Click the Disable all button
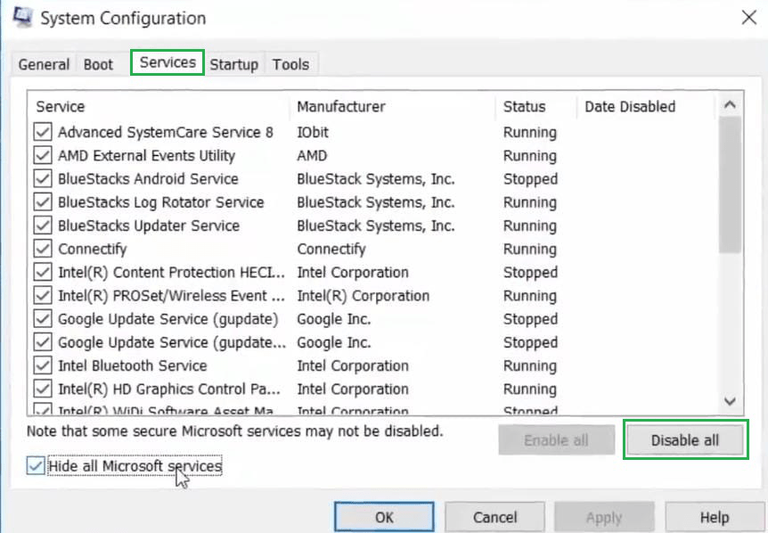The image size is (768, 533). (x=685, y=440)
